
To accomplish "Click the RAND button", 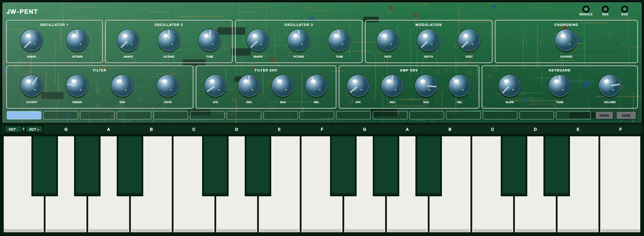I will pyautogui.click(x=604, y=115).
